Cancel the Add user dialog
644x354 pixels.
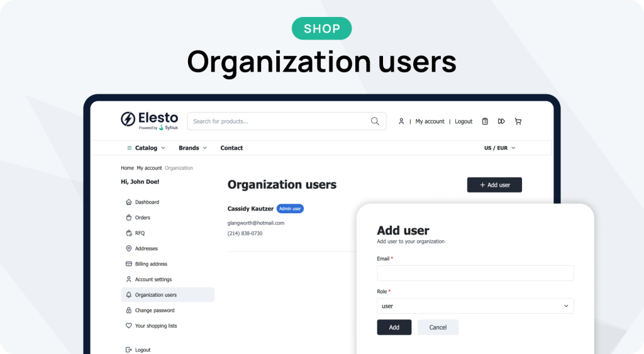pos(438,327)
